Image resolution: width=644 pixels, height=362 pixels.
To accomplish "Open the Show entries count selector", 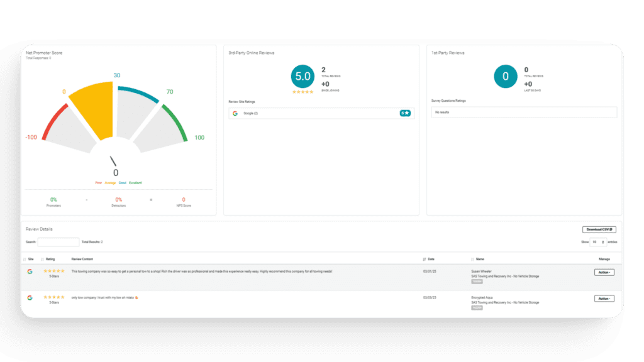I will click(x=597, y=242).
